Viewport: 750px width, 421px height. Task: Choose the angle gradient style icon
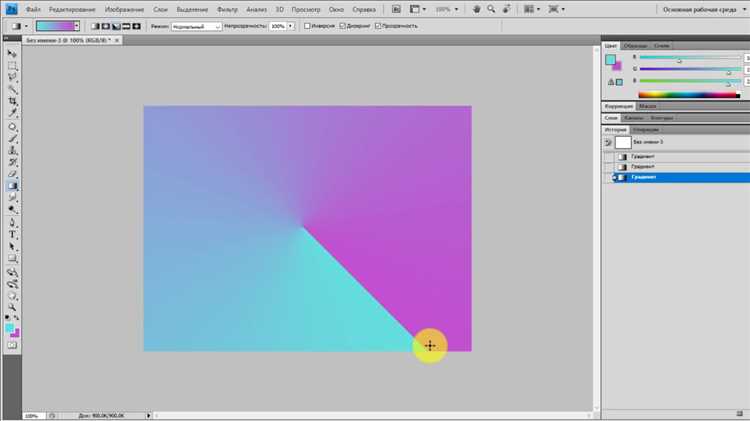coord(116,26)
